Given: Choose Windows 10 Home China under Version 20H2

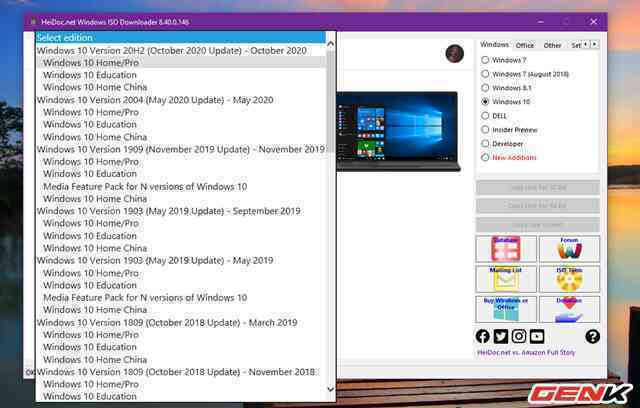Looking at the screenshot, I should 181,87.
